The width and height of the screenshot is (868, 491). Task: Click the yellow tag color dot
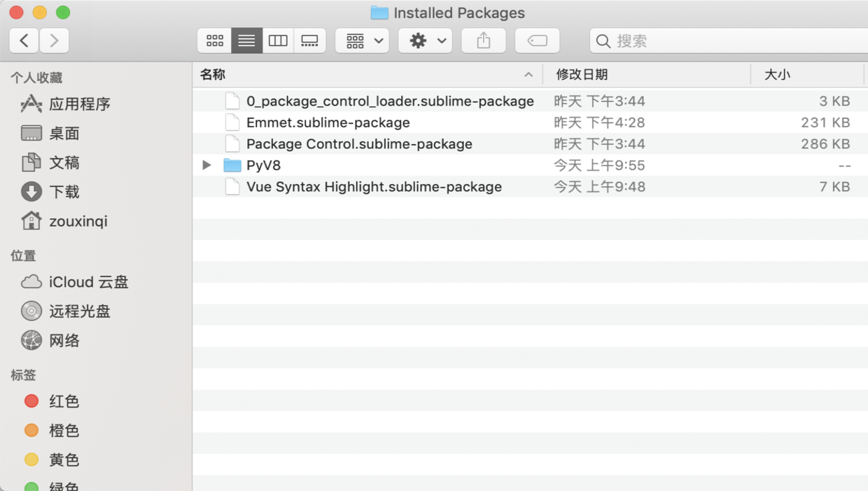[x=31, y=460]
